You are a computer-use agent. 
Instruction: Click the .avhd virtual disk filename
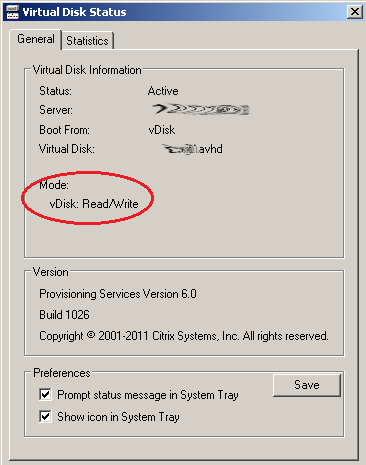coord(192,149)
